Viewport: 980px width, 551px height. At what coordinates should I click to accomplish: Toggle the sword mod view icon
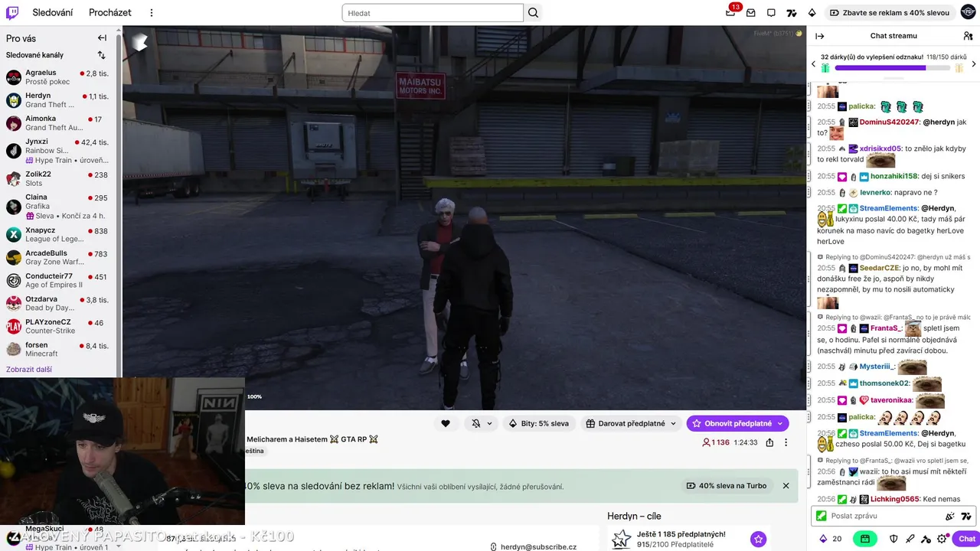pyautogui.click(x=910, y=539)
